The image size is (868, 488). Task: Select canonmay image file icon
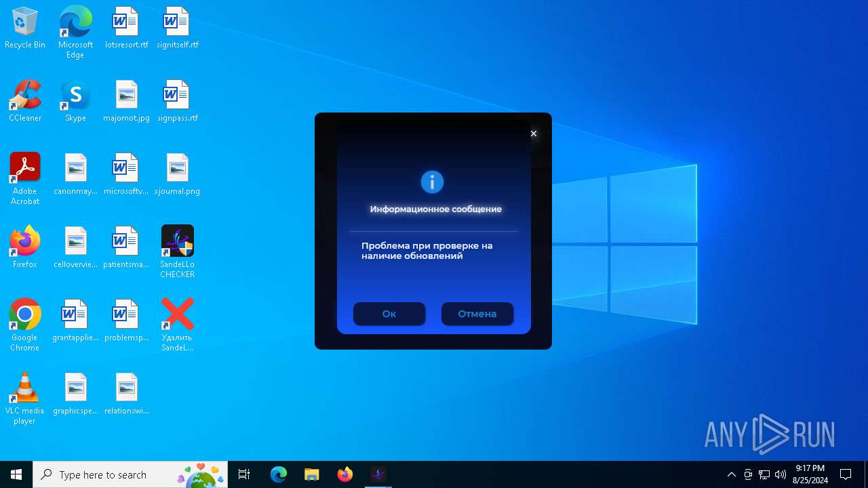[x=75, y=175]
